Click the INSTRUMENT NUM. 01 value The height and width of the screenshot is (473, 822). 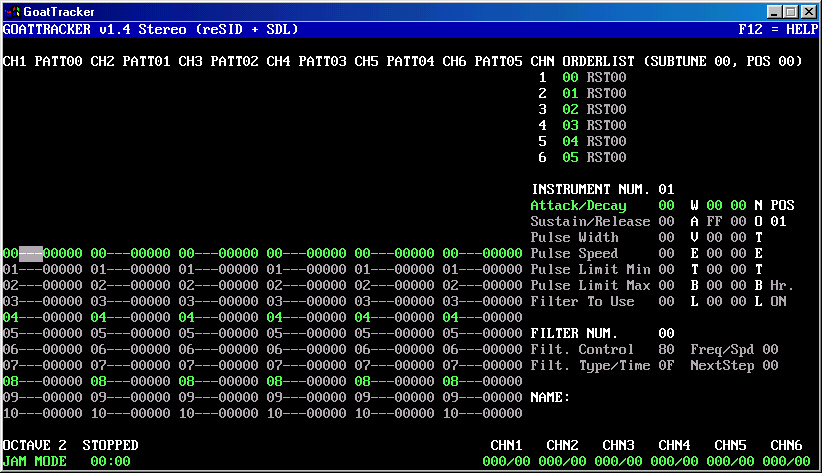(x=666, y=189)
